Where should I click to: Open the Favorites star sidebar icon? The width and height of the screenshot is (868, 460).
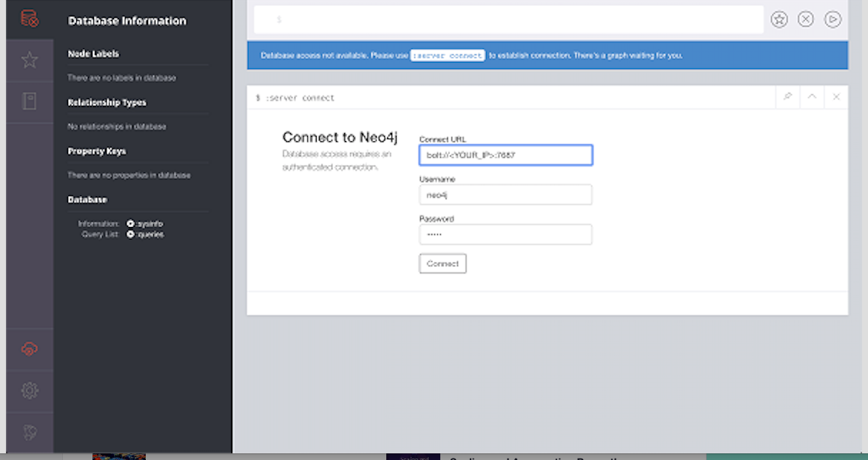[x=30, y=59]
